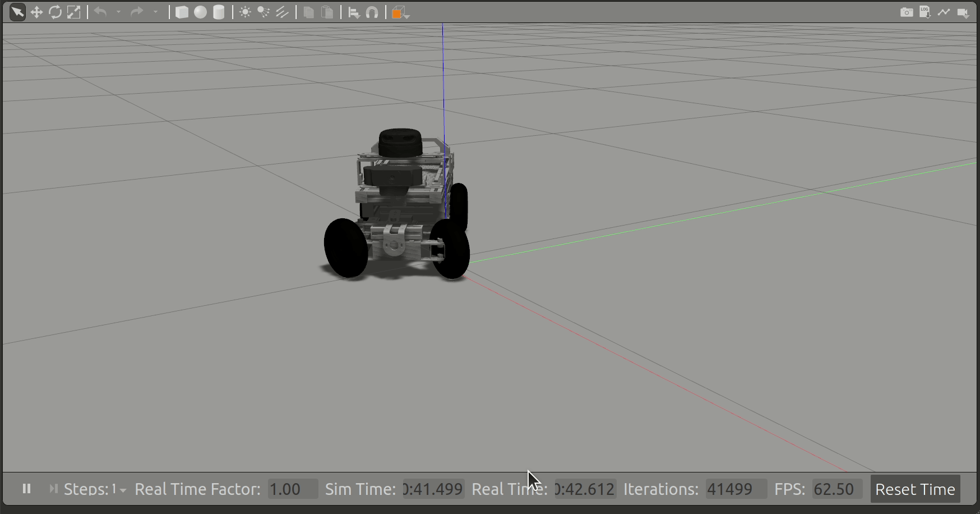This screenshot has height=514, width=980.
Task: Open the redo history dropdown arrow
Action: click(x=156, y=12)
